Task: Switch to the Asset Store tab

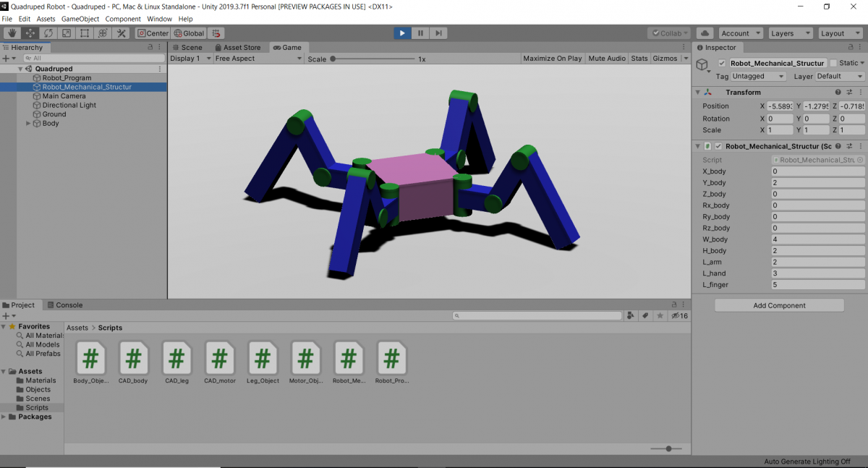Action: [x=237, y=48]
